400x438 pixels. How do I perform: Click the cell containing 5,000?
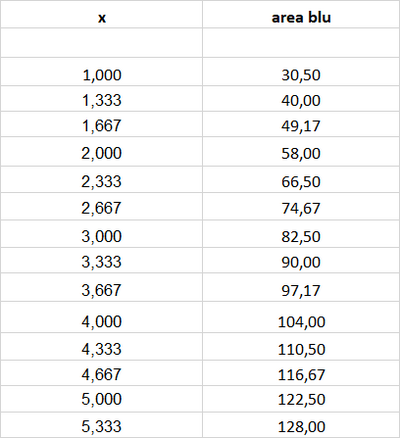(101, 399)
